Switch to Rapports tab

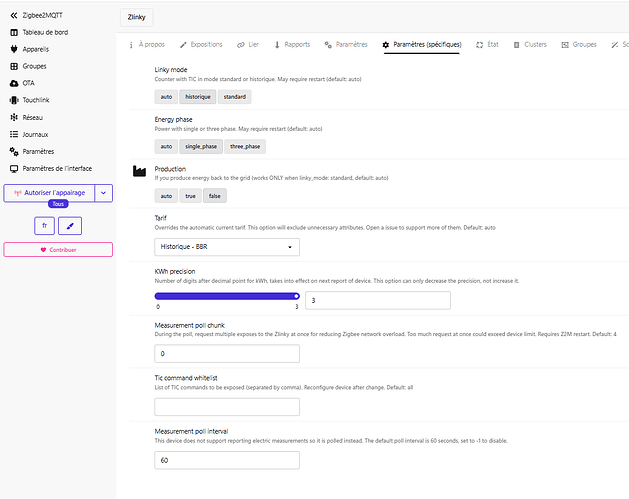point(292,45)
